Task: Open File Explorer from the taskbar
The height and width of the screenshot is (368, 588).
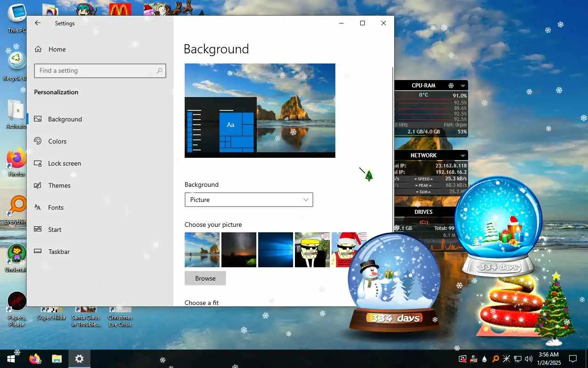Action: tap(57, 359)
